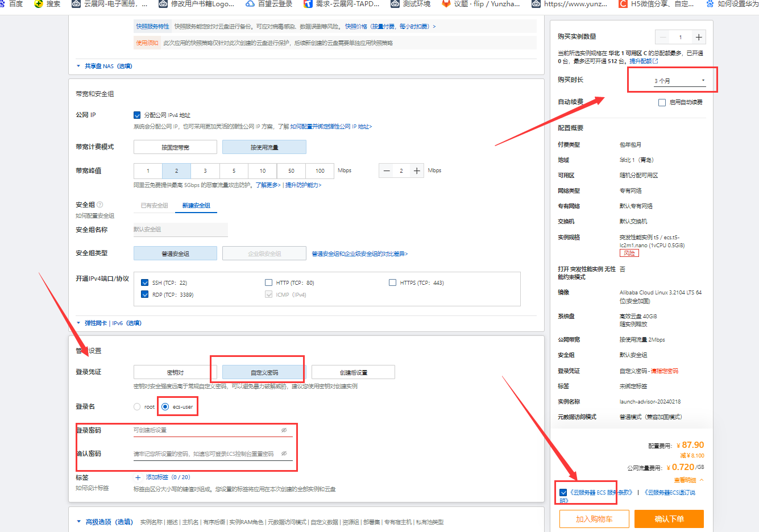This screenshot has width=759, height=532.
Task: Enable the 启用自动续费 checkbox
Action: (x=662, y=102)
